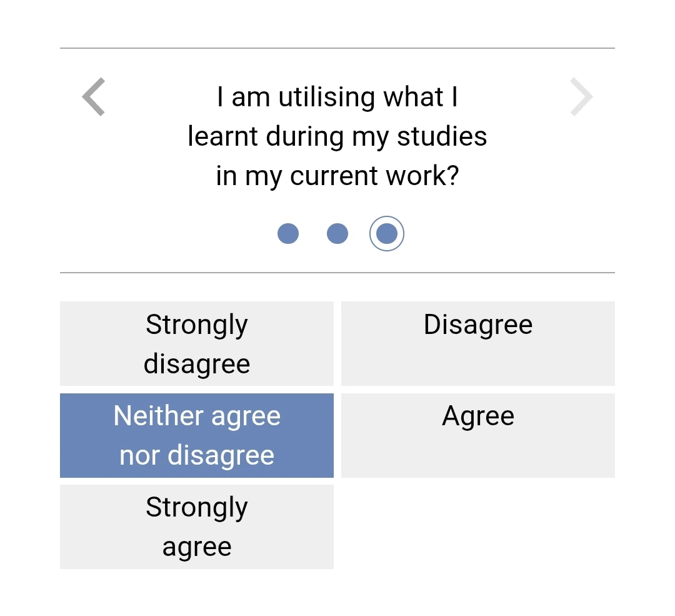675x616 pixels.
Task: Open question one via its dot
Action: tap(288, 234)
